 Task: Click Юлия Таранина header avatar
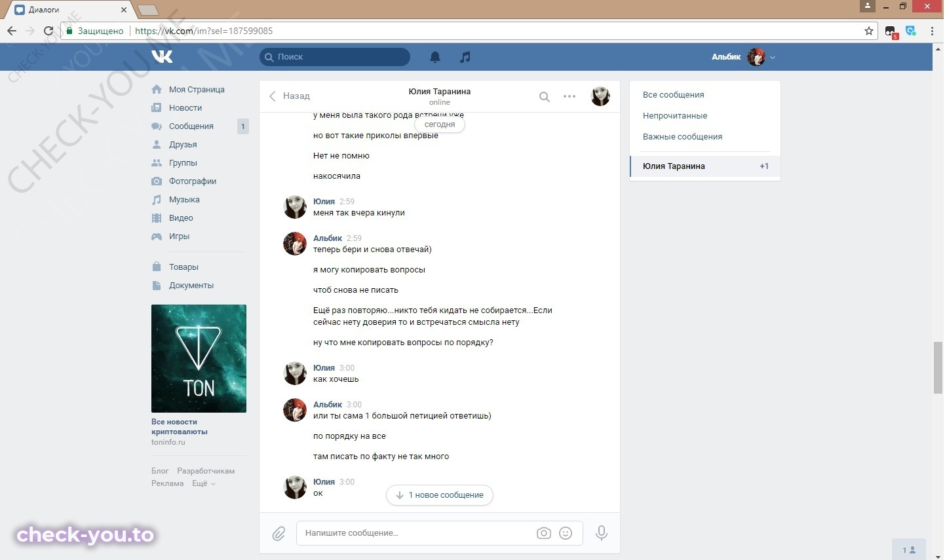(x=600, y=96)
